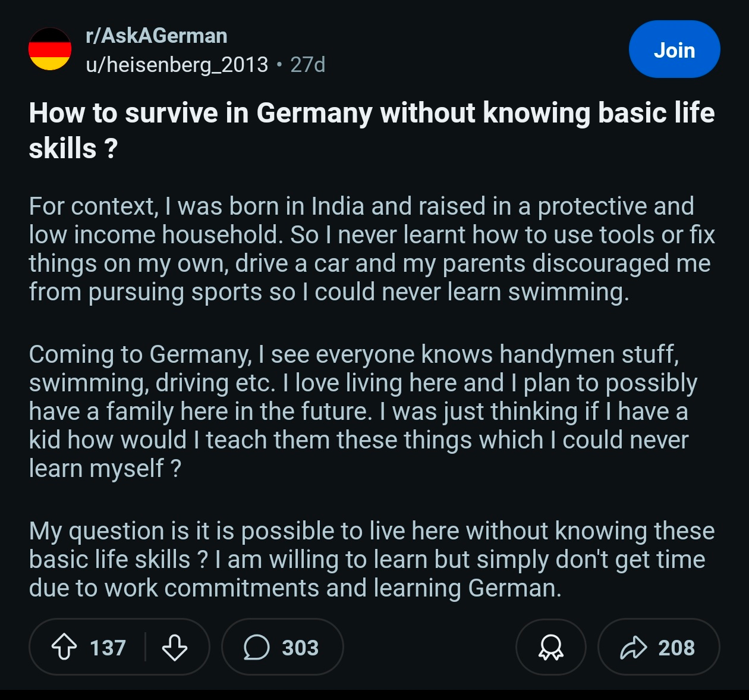Downvote the post with the down arrow
This screenshot has height=700, width=749.
175,647
